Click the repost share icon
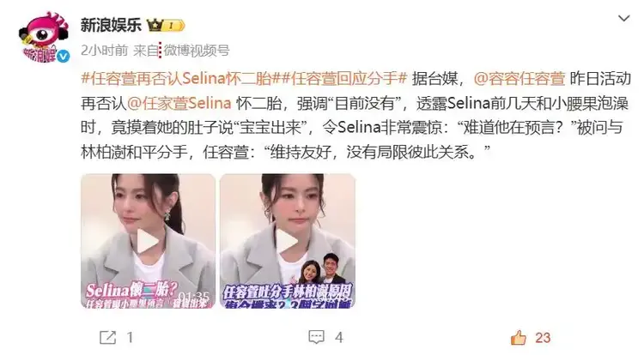The image size is (644, 355). coord(107,337)
